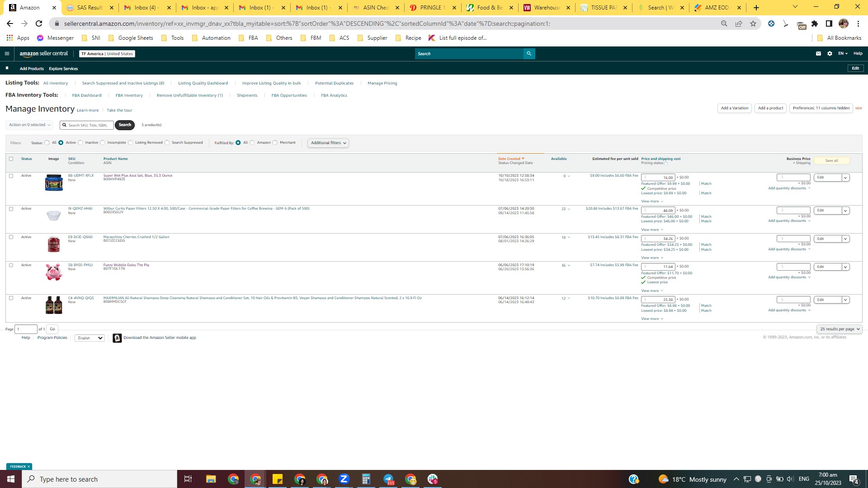This screenshot has width=868, height=488.
Task: Open File Explorer from the taskbar
Action: coord(211,479)
